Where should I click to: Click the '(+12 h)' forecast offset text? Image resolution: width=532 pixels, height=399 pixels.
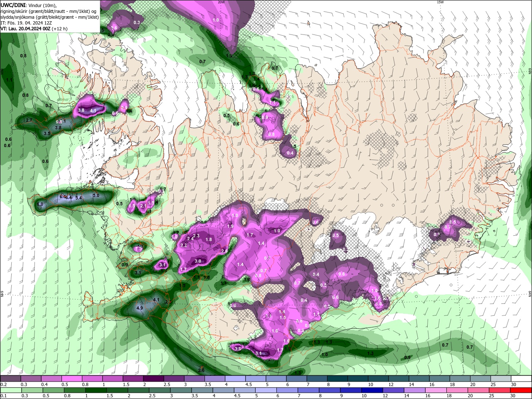(60, 29)
